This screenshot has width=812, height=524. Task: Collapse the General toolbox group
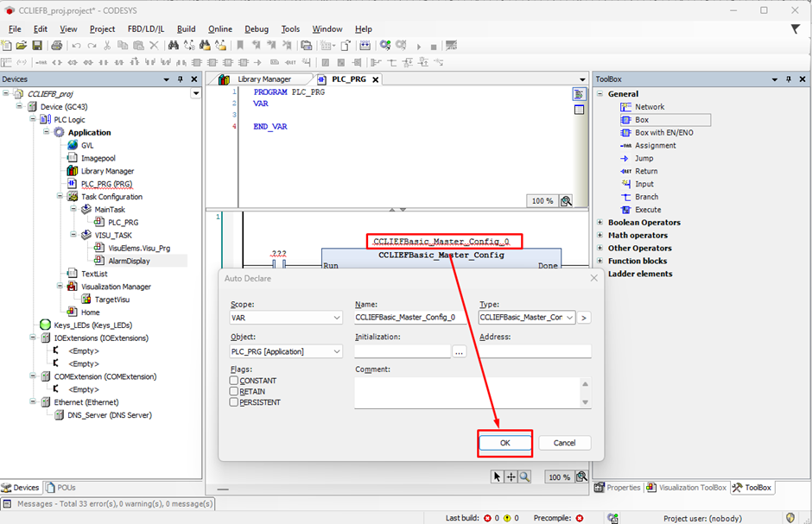point(599,93)
